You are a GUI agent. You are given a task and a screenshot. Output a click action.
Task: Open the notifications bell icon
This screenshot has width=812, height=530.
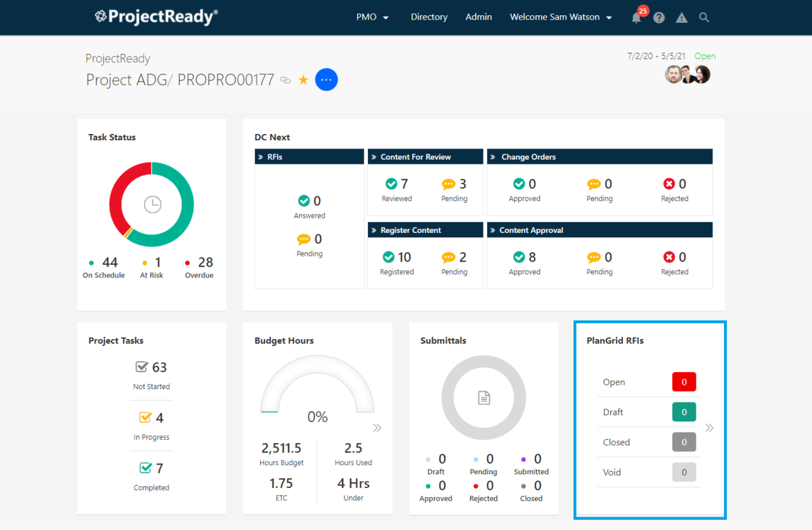click(x=636, y=17)
